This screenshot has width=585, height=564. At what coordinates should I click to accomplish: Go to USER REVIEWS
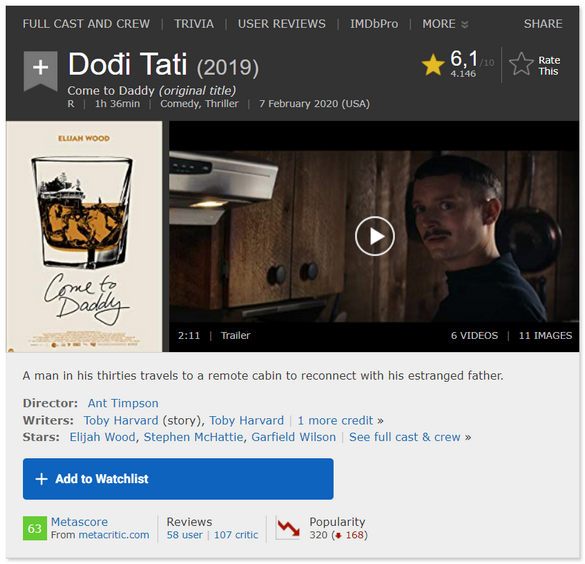tap(282, 24)
